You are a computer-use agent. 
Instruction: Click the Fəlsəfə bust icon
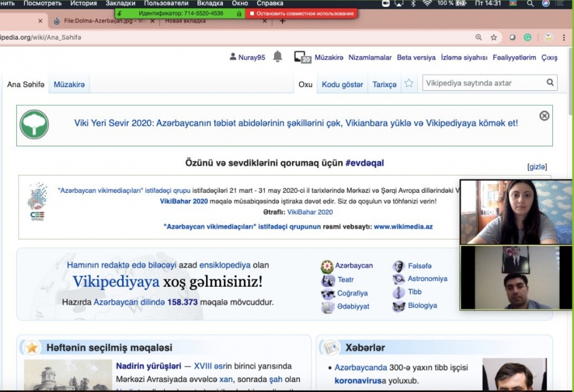[x=398, y=266]
